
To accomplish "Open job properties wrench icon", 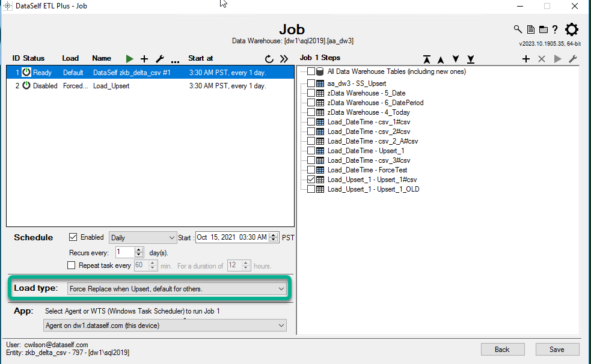I will [160, 58].
